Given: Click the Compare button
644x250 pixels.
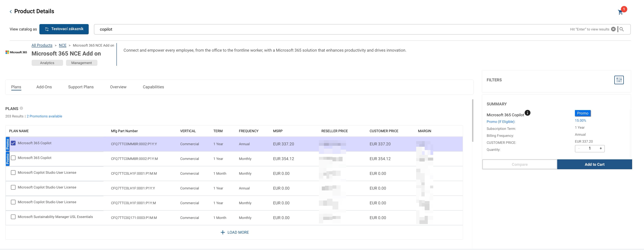Looking at the screenshot, I should click(520, 165).
